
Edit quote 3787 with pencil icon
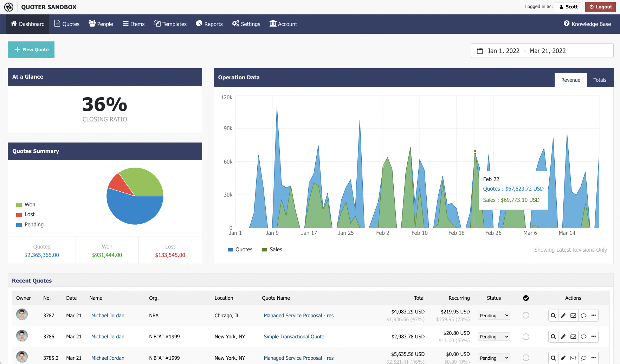tap(563, 316)
